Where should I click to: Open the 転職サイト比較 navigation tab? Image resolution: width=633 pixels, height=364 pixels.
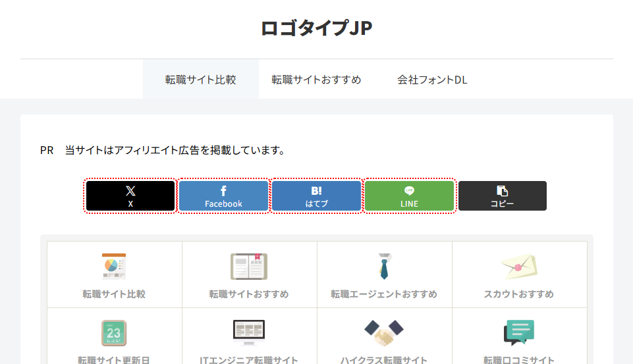click(200, 80)
